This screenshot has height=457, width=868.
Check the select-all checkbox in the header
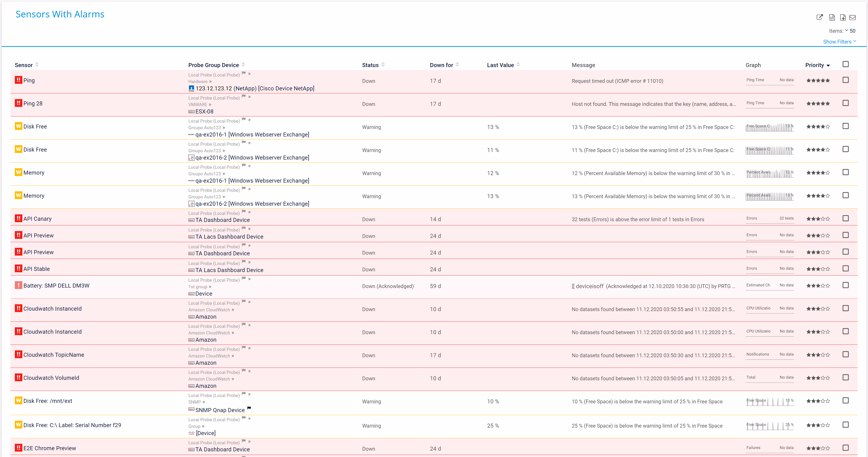846,64
